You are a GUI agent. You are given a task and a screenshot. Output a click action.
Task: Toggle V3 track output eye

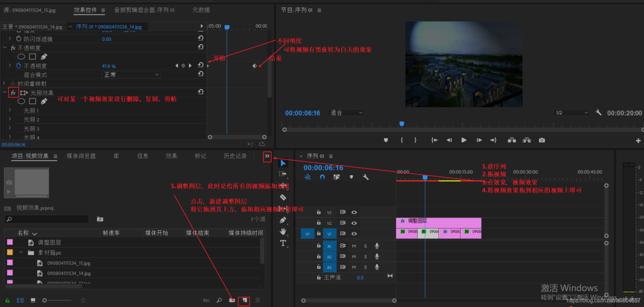(354, 212)
